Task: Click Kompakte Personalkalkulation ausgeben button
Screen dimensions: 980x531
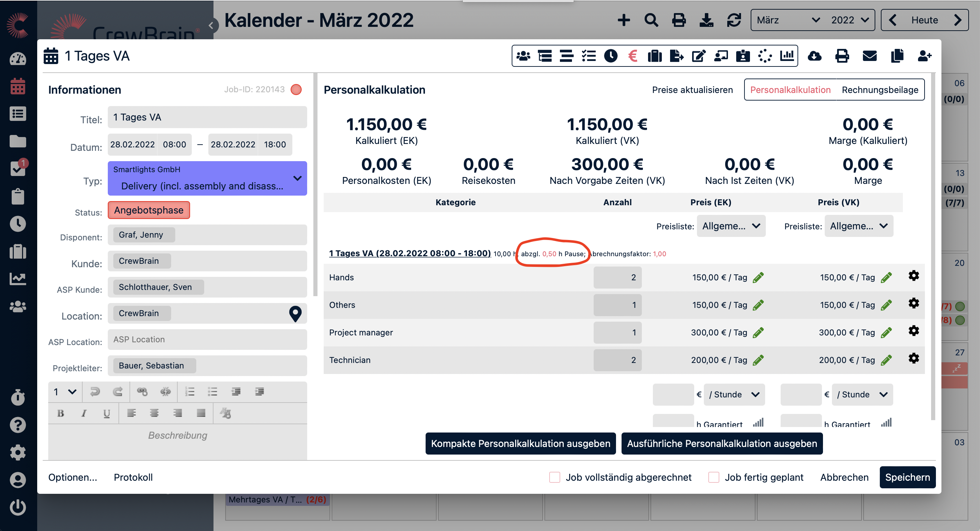Action: point(520,444)
